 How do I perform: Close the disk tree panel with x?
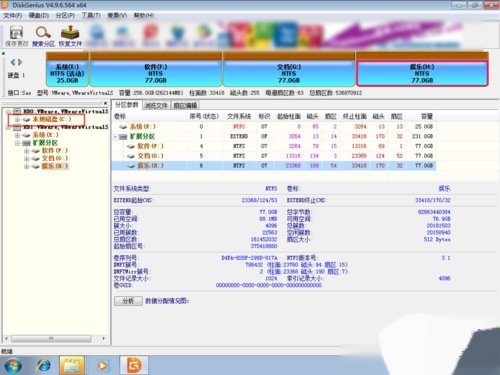(105, 103)
